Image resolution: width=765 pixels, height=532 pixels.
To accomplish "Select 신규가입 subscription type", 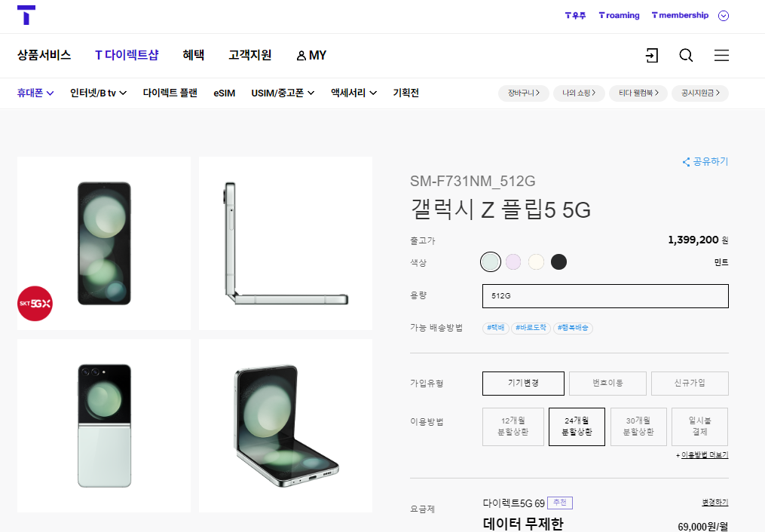I will [x=690, y=384].
